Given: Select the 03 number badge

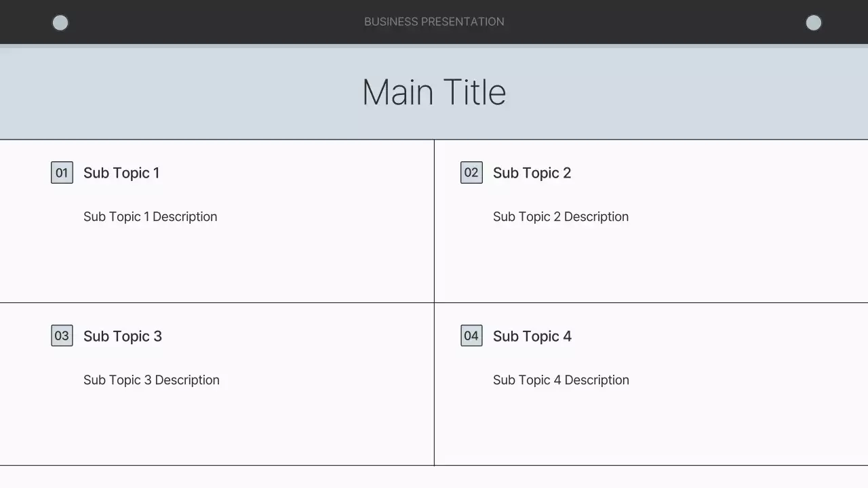Looking at the screenshot, I should [x=62, y=335].
